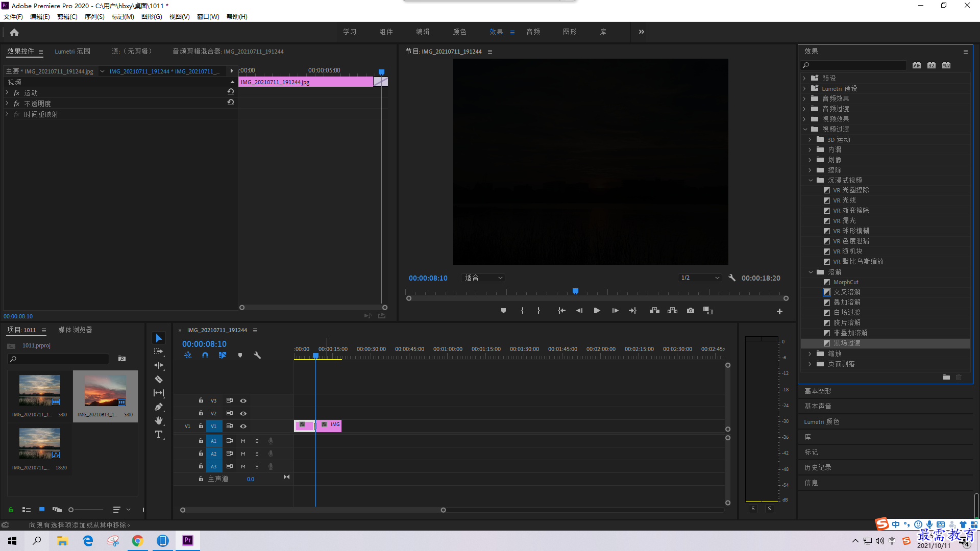Screen dimensions: 980x551
Task: Toggle Snap magnet in timeline
Action: pyautogui.click(x=205, y=355)
